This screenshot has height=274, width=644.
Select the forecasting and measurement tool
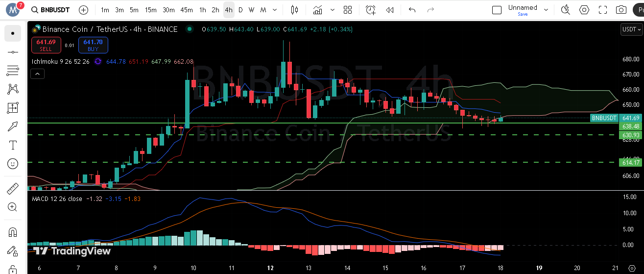coord(13,108)
